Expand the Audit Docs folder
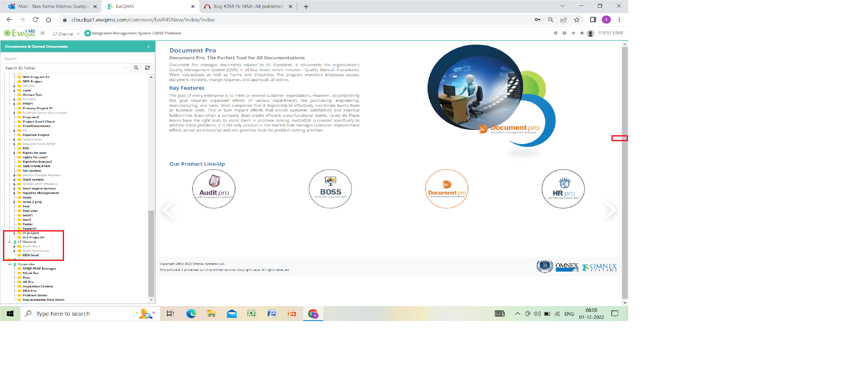Screen dimensions: 868x389 coord(14,246)
